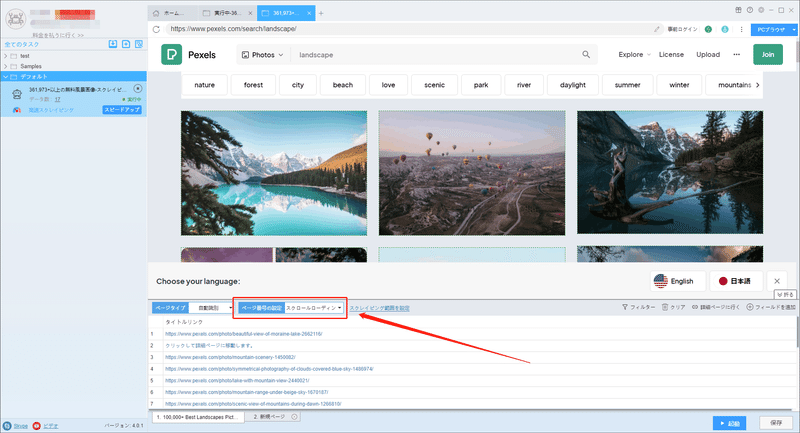The width and height of the screenshot is (800, 433).
Task: Click the URL address field
Action: [408, 29]
